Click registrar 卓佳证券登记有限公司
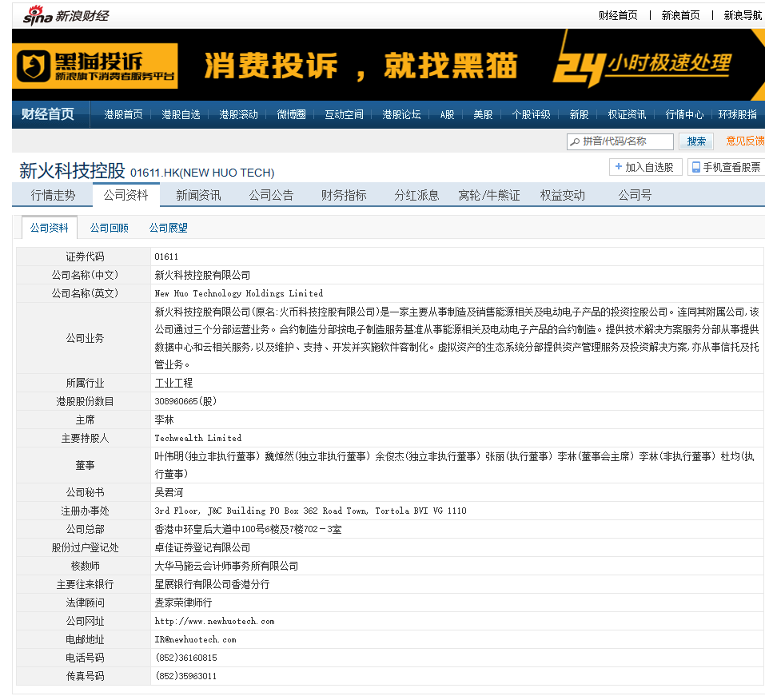This screenshot has width=765, height=700. 202,547
